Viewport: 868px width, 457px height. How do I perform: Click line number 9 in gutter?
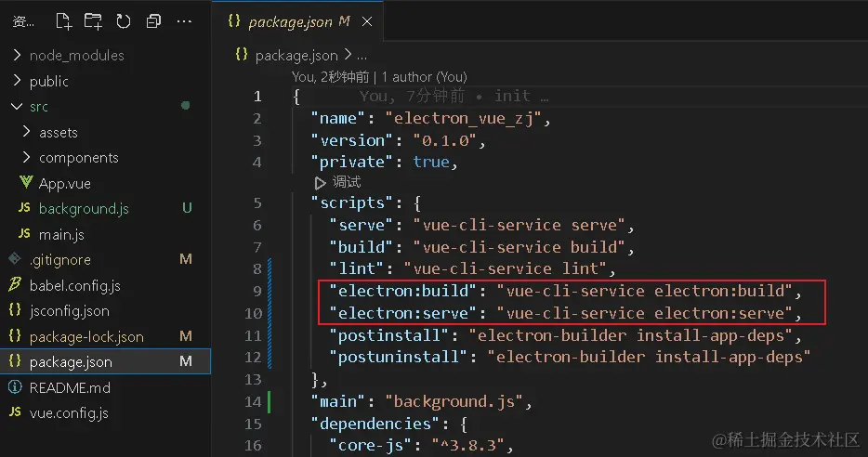click(x=256, y=291)
